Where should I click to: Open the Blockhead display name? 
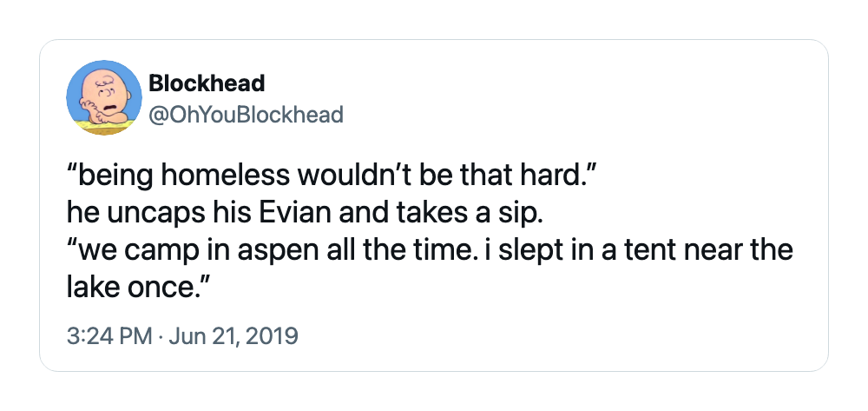click(207, 83)
